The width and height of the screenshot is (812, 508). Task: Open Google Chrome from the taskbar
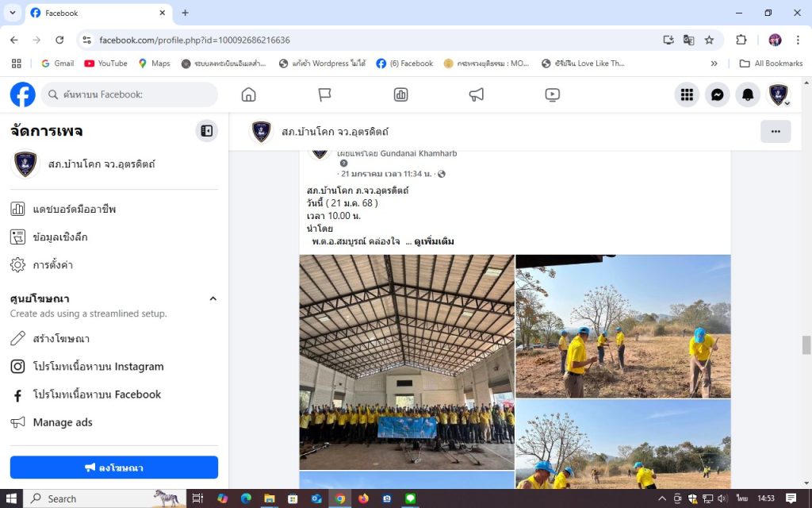(340, 498)
